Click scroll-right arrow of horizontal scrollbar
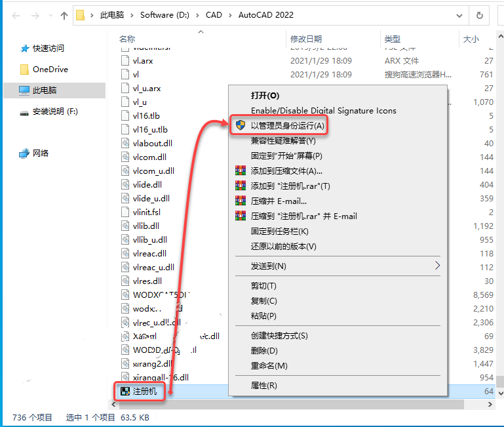The width and height of the screenshot is (504, 427). point(490,404)
